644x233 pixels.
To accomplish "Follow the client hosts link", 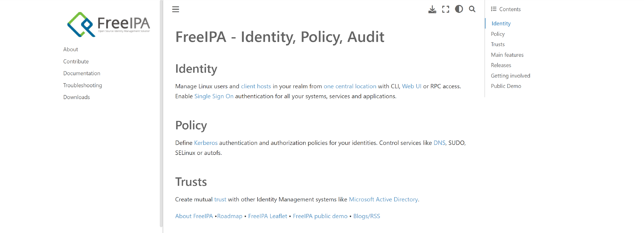I will pos(256,86).
